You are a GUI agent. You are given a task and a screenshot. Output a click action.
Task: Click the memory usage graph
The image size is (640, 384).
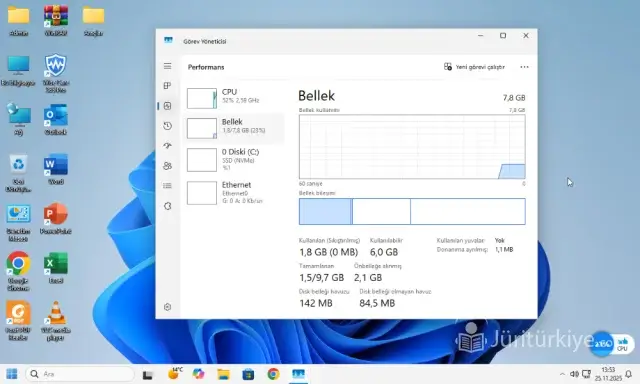pos(412,146)
